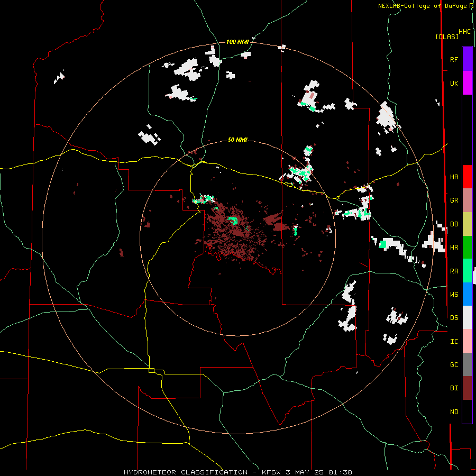Viewport: 476px width, 476px height.
Task: Select the gray GC legend swatch
Action: click(467, 364)
